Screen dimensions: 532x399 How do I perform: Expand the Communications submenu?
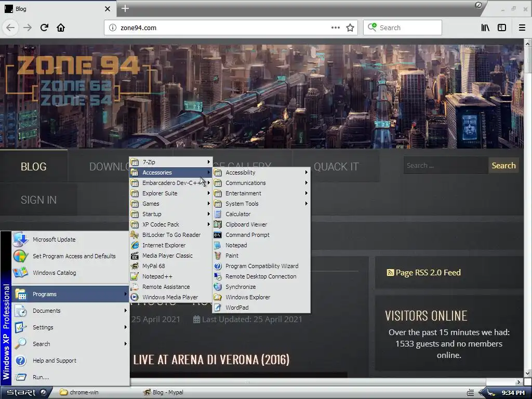point(261,183)
